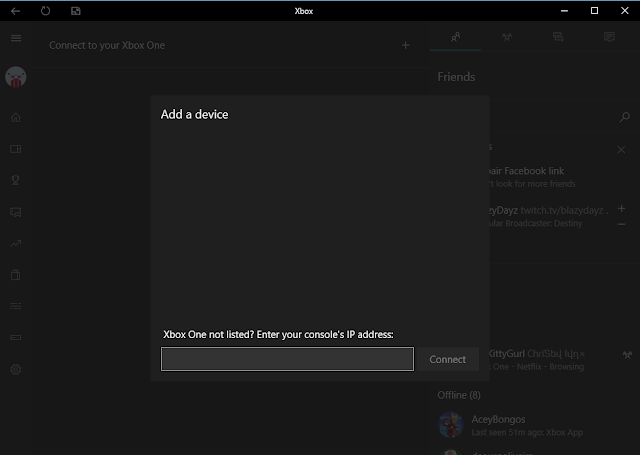640x455 pixels.
Task: Click AceyBongos avatar thumbnail
Action: 451,425
